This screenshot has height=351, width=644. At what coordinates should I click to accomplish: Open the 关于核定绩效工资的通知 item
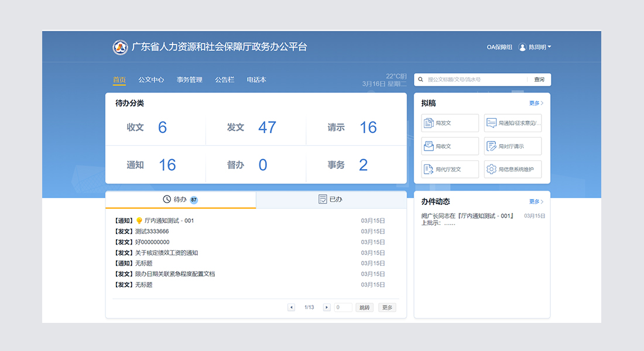pos(166,253)
